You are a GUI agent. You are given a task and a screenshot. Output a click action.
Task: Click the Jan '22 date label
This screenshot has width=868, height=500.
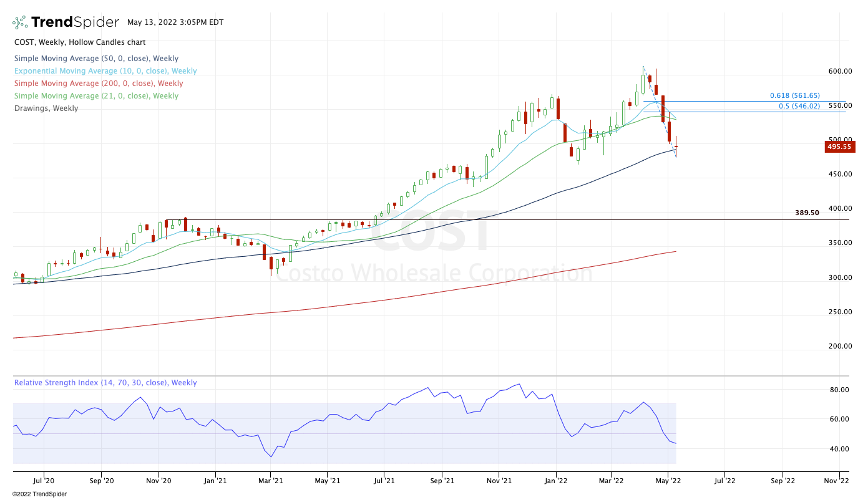pyautogui.click(x=556, y=481)
